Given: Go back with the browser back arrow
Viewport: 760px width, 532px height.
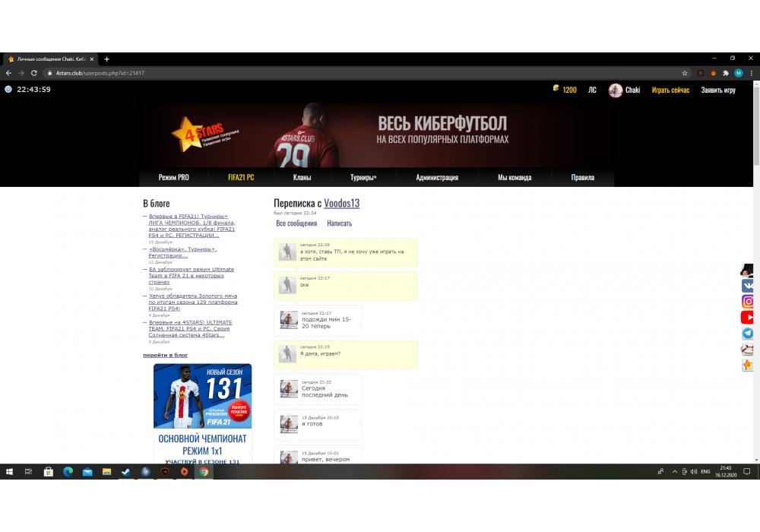Looking at the screenshot, I should [8, 73].
